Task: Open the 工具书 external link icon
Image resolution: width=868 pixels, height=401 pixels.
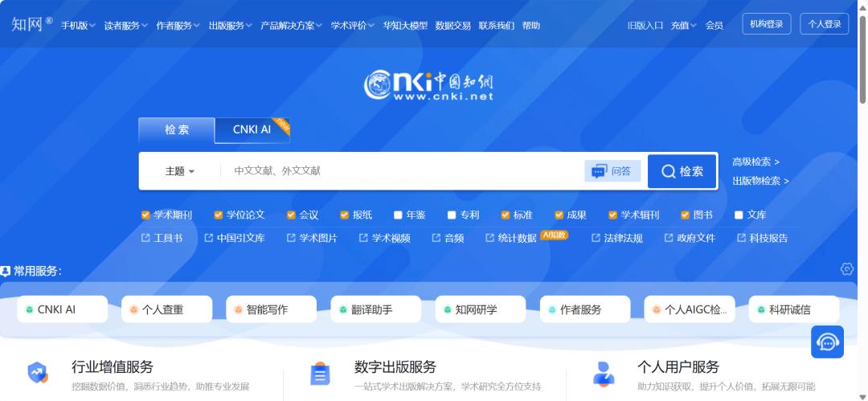Action: click(145, 238)
